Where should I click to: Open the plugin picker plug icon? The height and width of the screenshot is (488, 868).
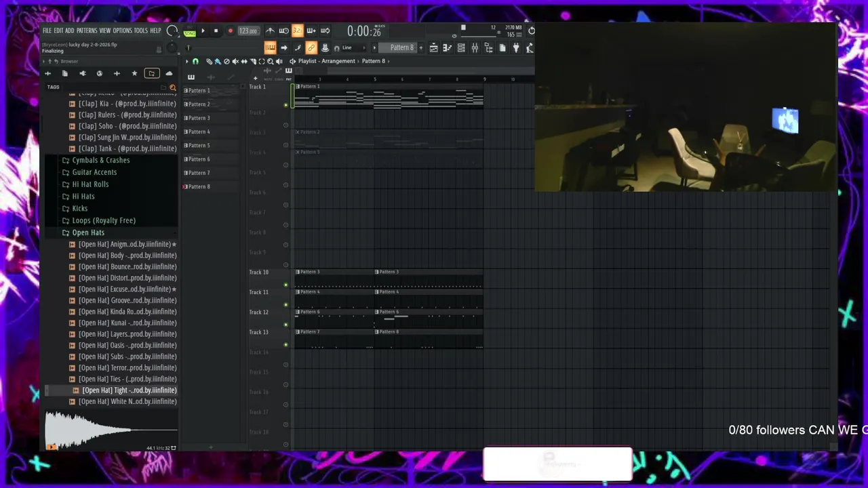[516, 47]
